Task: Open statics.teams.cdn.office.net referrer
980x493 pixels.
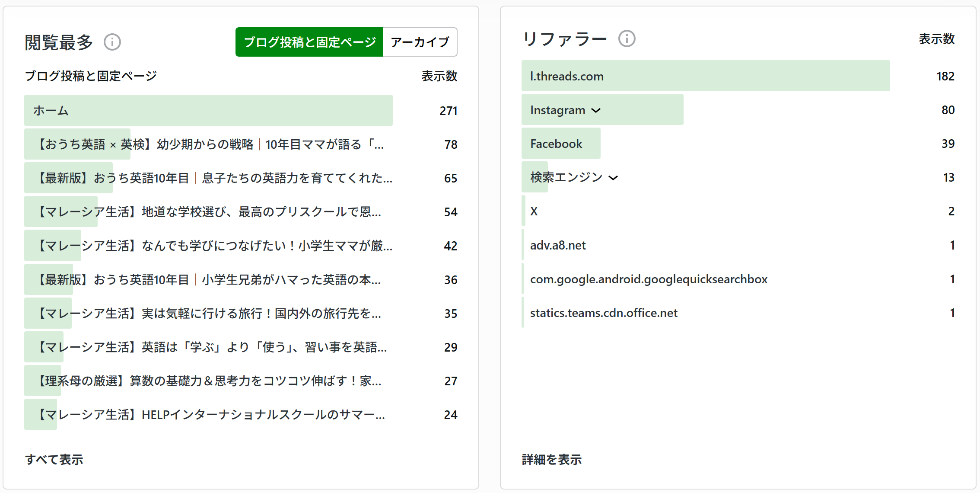Action: (603, 313)
